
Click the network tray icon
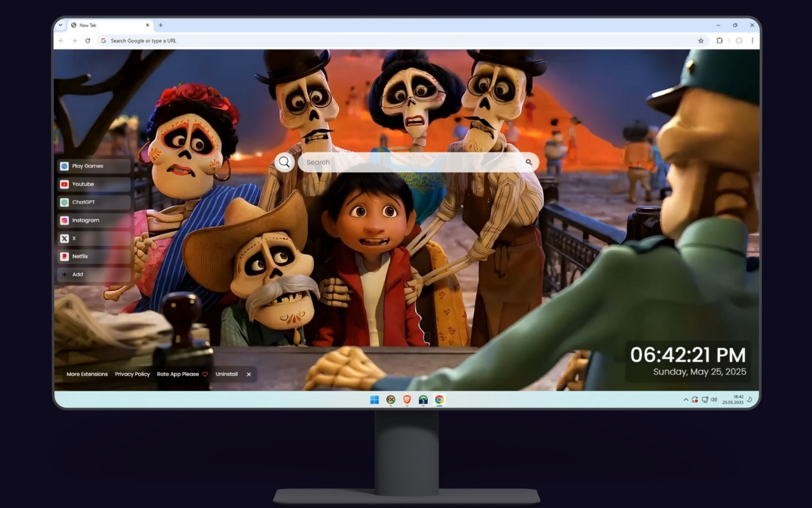click(x=705, y=400)
